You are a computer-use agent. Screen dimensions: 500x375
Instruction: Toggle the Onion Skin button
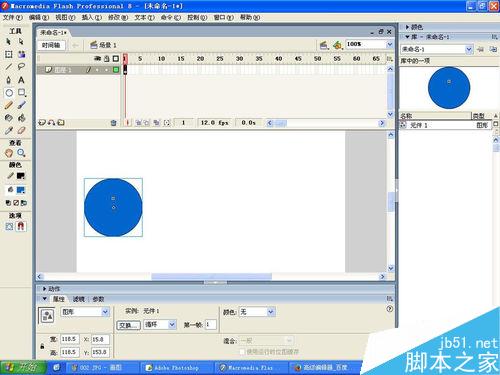coord(138,123)
